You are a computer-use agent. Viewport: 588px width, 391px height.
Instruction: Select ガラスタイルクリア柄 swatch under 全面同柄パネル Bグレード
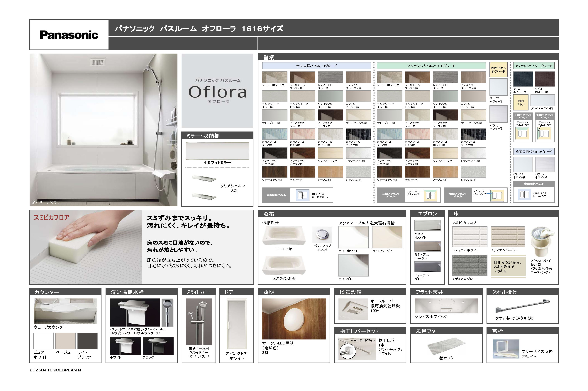pos(274,134)
